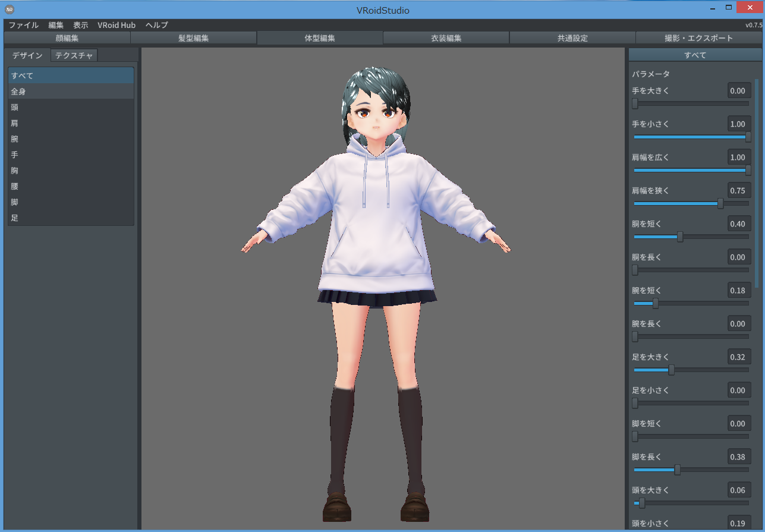Select 脚 in the category list
765x532 pixels.
point(71,202)
